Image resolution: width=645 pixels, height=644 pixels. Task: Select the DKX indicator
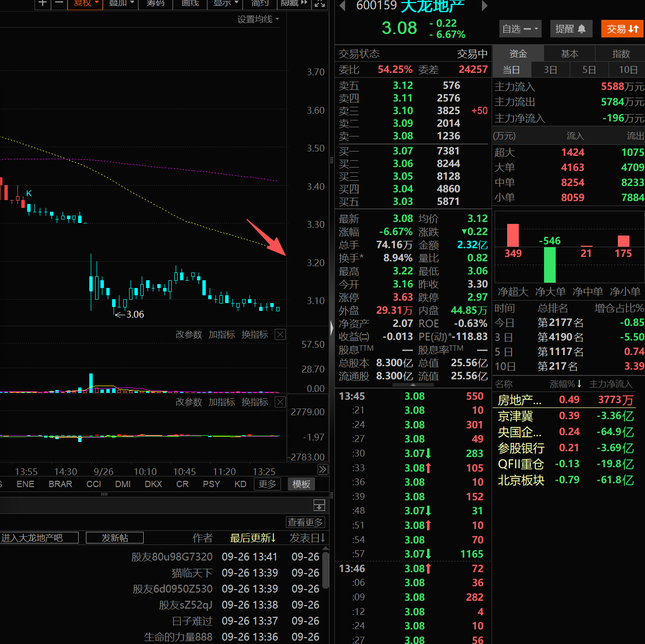(x=153, y=484)
